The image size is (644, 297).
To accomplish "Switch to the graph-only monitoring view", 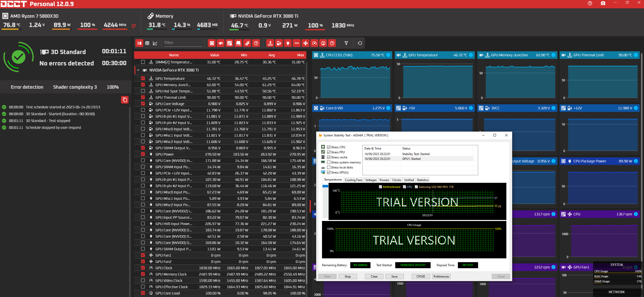I will (x=155, y=43).
